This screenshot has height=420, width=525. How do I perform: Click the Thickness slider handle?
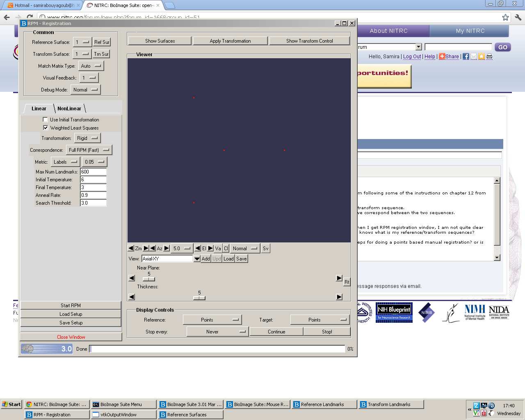tap(199, 298)
